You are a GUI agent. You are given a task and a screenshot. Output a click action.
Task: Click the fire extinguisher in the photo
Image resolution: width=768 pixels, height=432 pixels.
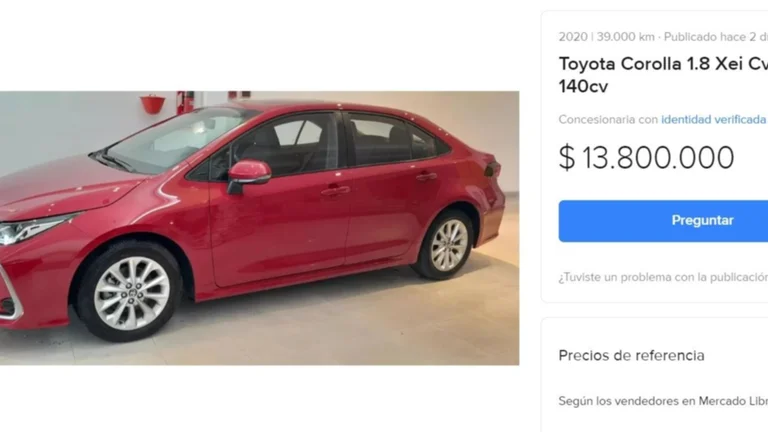coord(185,102)
